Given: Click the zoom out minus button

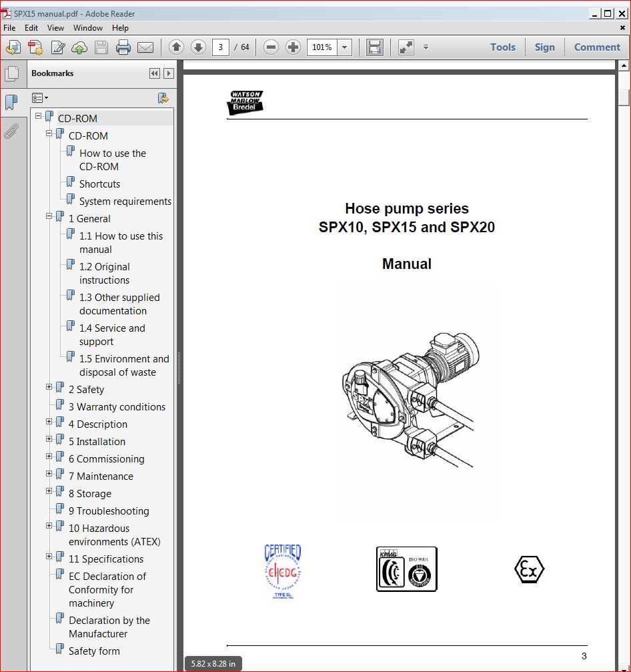Looking at the screenshot, I should tap(271, 47).
